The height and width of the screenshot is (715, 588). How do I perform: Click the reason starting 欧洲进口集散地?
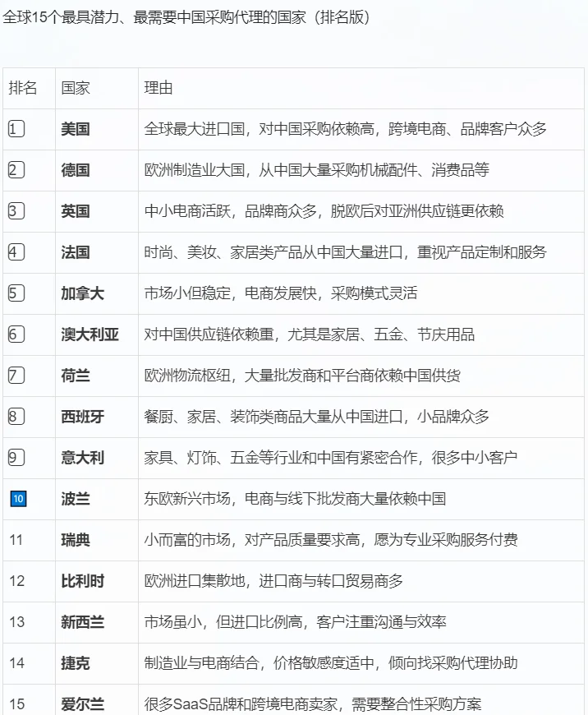coord(273,581)
